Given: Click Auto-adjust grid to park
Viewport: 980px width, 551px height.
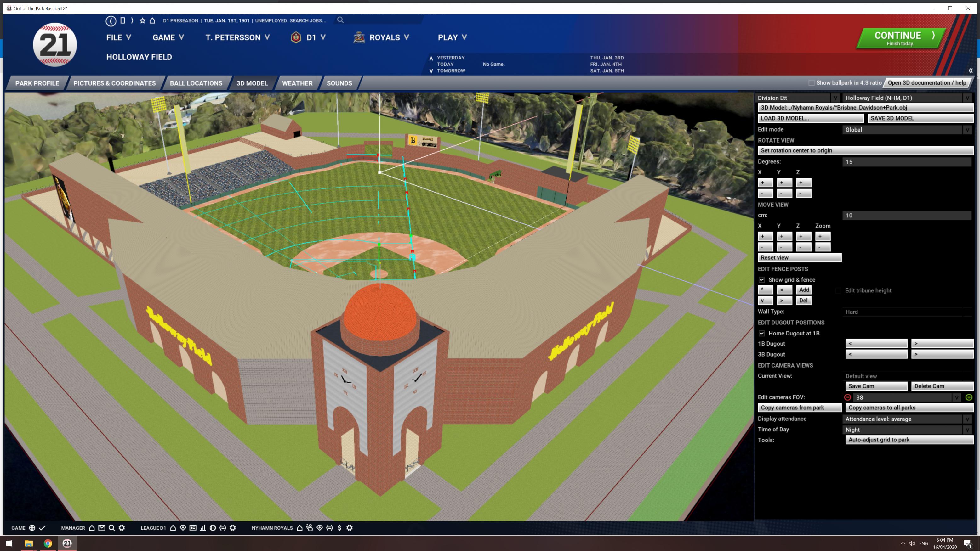Looking at the screenshot, I should pyautogui.click(x=909, y=440).
